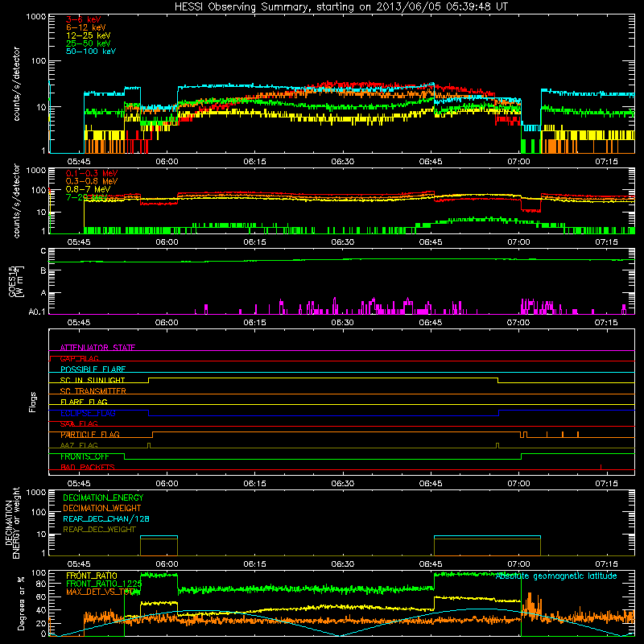
Task: Pick the "50-100 keV" legend label
Action: tap(91, 52)
